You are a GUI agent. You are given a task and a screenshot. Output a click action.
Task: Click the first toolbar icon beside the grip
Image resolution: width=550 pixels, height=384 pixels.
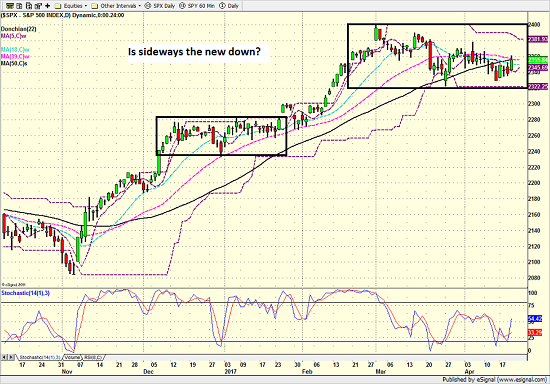point(10,6)
